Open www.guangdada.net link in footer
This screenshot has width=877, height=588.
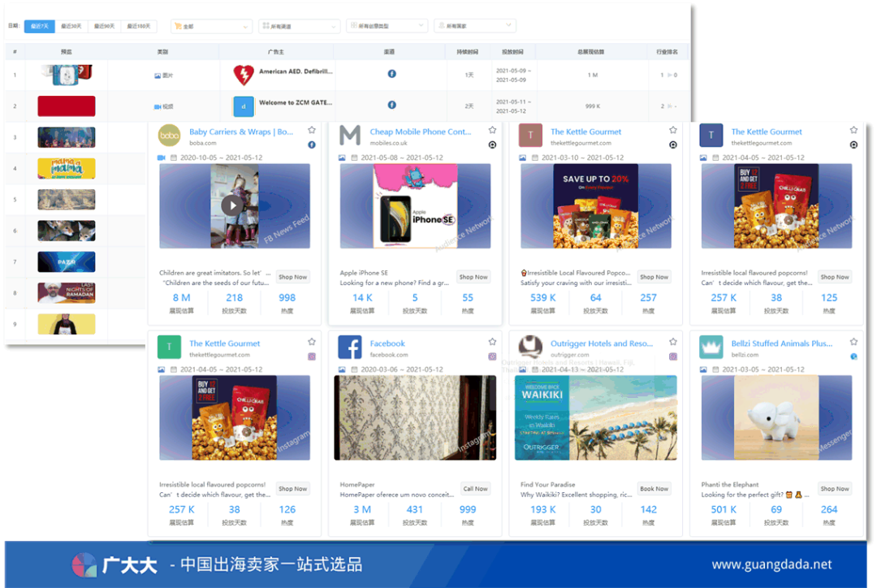[x=772, y=564]
